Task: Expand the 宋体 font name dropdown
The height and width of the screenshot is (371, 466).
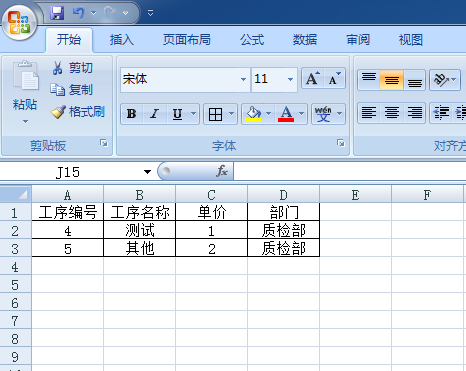Action: click(x=243, y=79)
